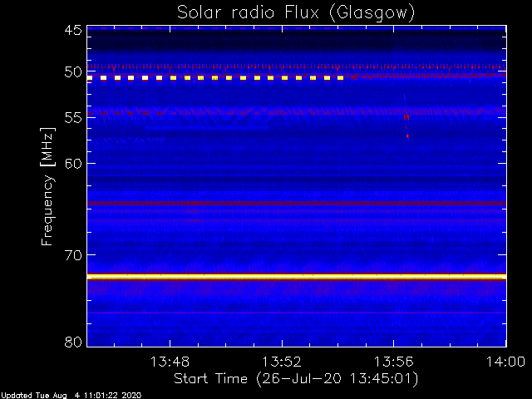Click the 70 frequency tick label

[73, 255]
